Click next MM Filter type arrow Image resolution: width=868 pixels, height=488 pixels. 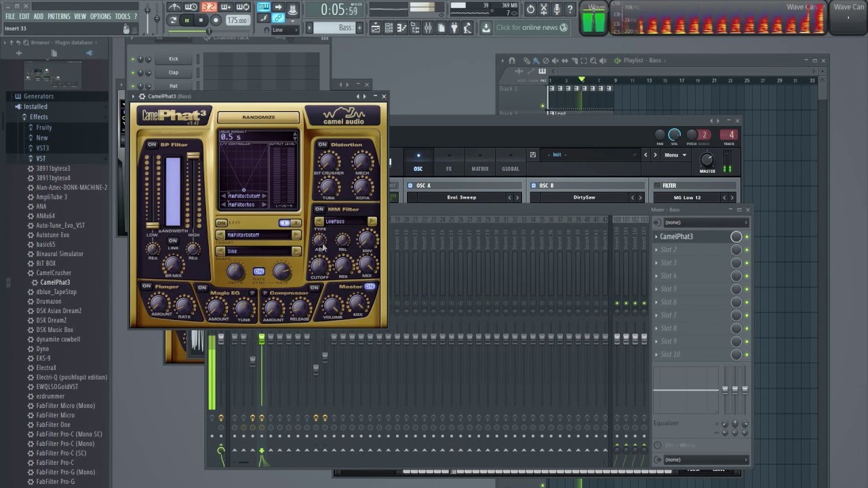pyautogui.click(x=372, y=222)
